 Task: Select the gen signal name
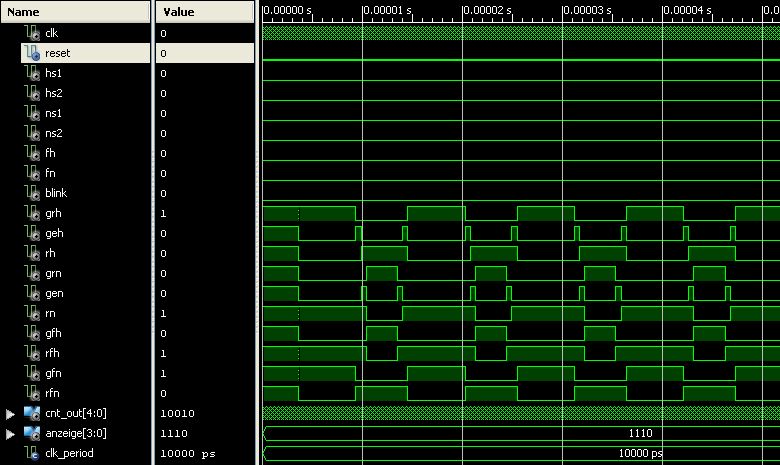click(53, 293)
